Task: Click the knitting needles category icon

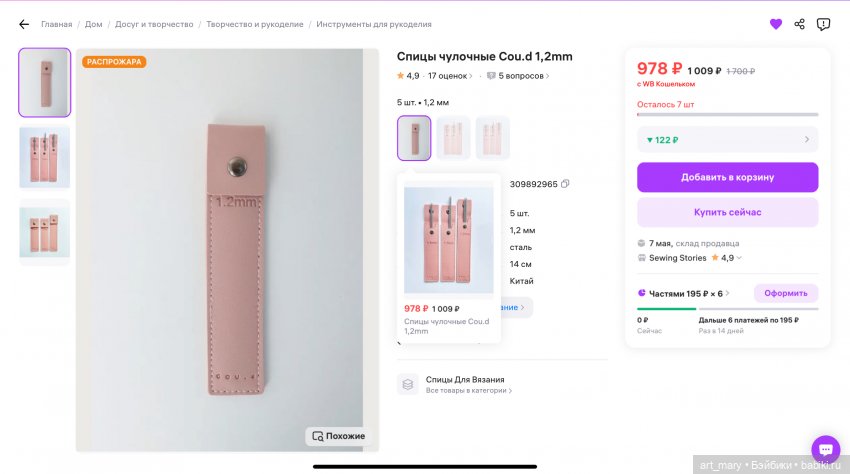Action: (407, 384)
